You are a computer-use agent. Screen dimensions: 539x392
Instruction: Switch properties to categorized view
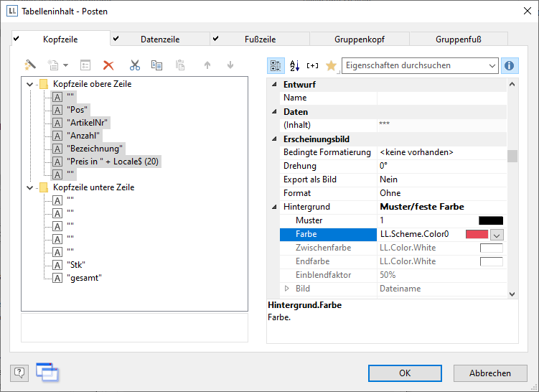pyautogui.click(x=276, y=65)
